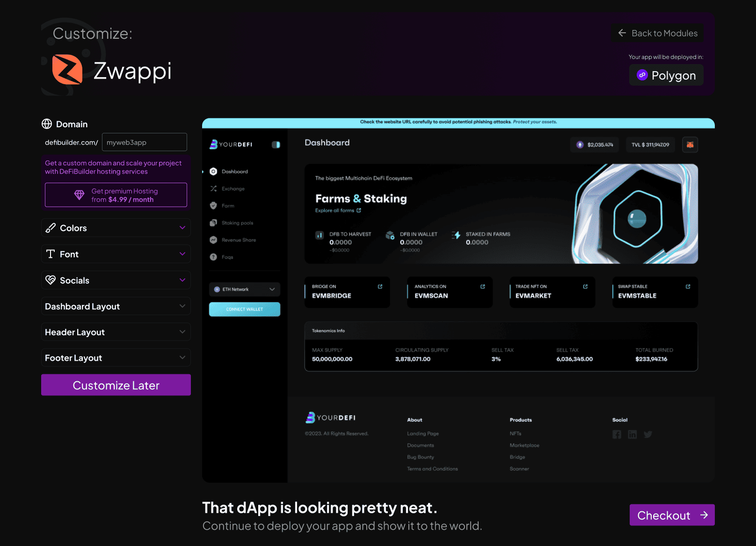756x546 pixels.
Task: Click the Faqs question icon
Action: click(x=213, y=257)
